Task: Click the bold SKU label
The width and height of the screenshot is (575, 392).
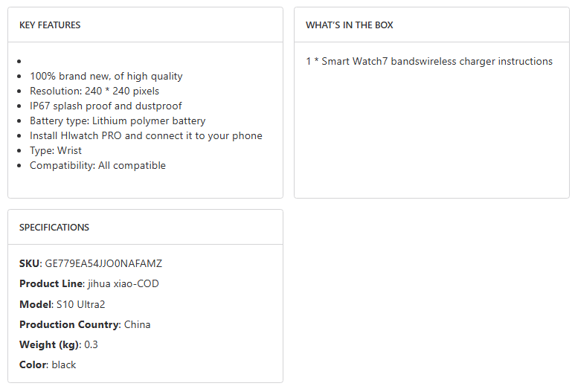Action: tap(30, 263)
